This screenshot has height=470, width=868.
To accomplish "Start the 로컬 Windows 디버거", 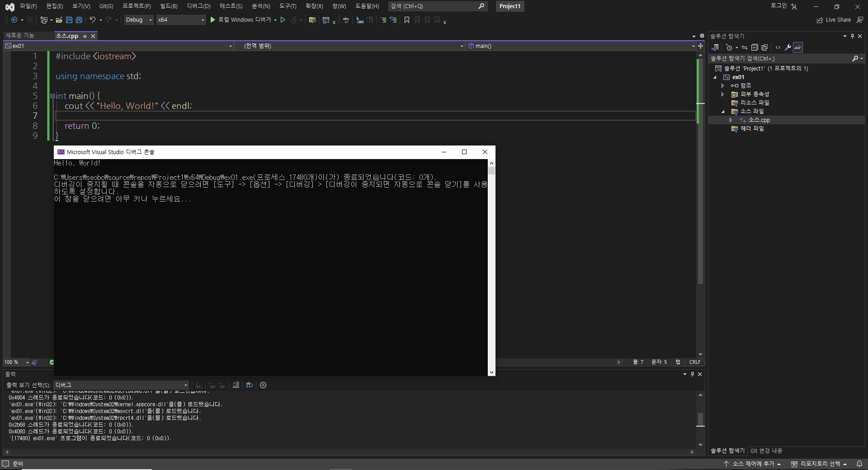I will coord(240,20).
